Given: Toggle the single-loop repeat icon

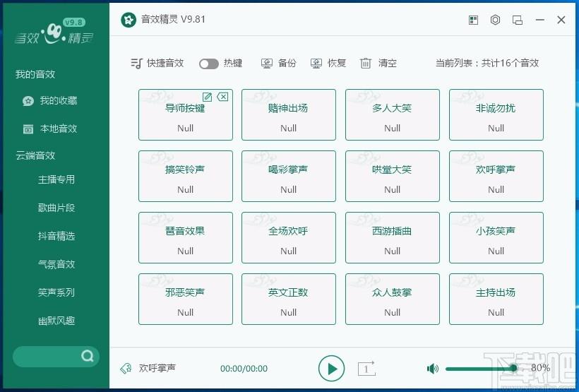Looking at the screenshot, I should point(366,369).
